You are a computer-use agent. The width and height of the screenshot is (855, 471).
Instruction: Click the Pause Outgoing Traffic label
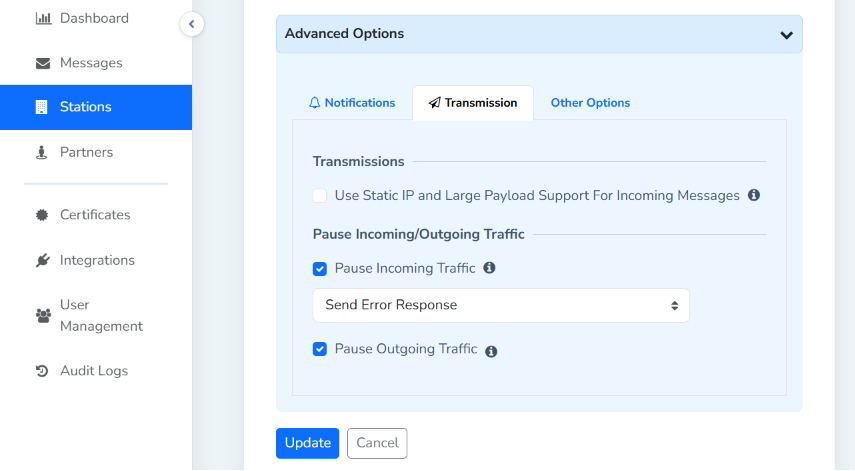pos(406,349)
